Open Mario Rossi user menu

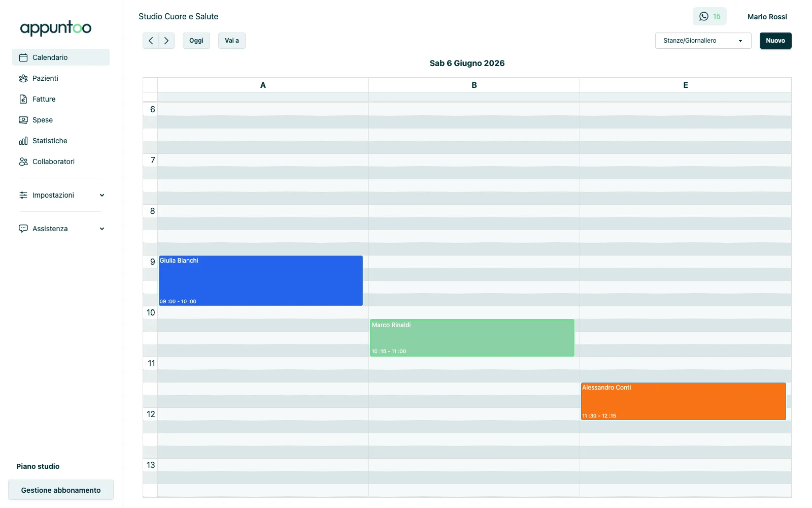(767, 17)
